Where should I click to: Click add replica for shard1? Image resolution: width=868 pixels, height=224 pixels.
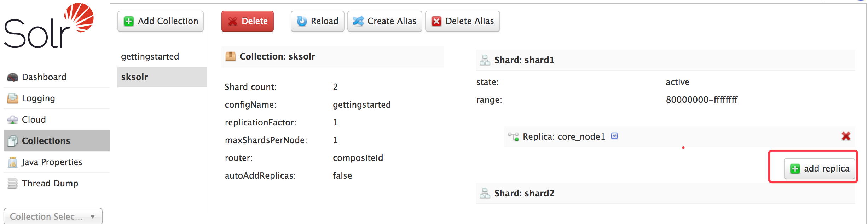820,169
